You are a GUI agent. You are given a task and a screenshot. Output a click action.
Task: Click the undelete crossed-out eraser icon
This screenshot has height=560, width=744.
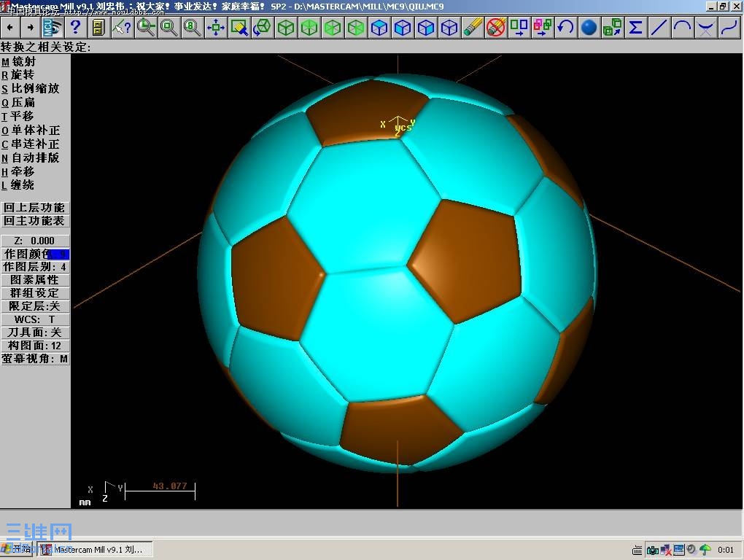496,28
